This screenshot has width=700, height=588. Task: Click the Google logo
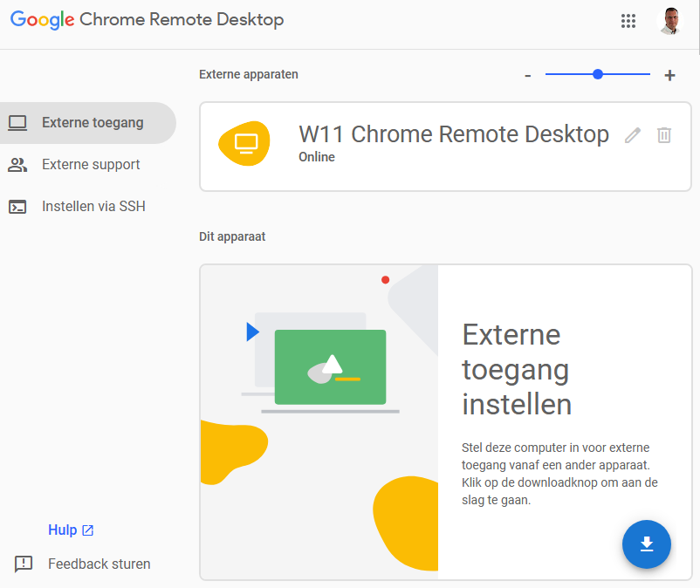[43, 20]
